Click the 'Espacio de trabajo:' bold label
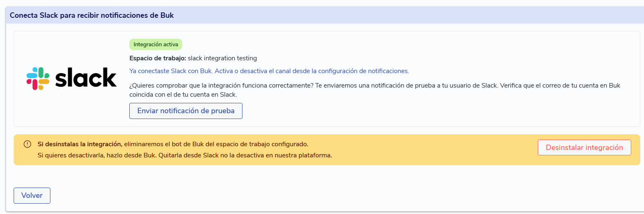 (157, 58)
